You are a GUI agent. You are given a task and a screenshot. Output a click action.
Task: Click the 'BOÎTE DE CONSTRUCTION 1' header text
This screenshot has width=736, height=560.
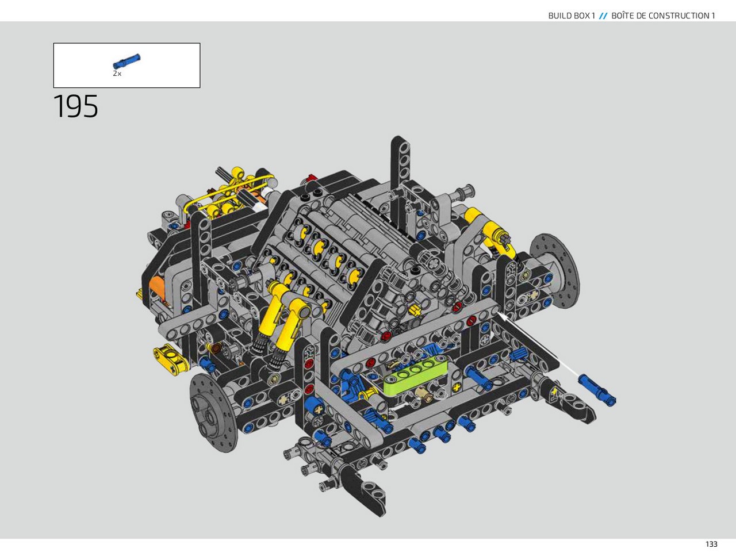[663, 16]
